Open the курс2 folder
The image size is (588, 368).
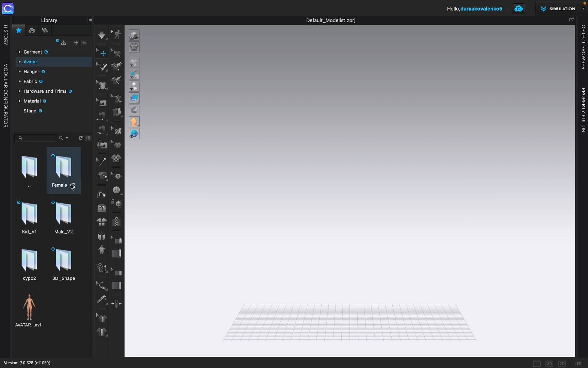pyautogui.click(x=29, y=264)
